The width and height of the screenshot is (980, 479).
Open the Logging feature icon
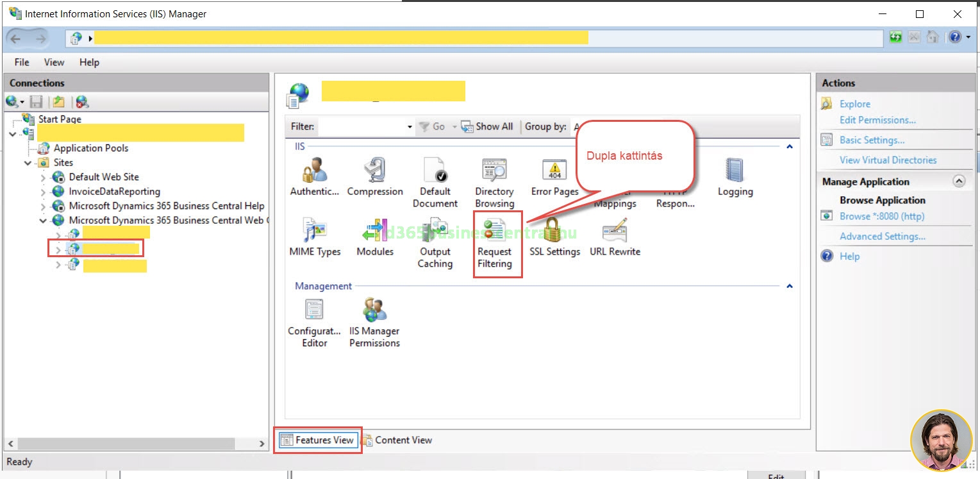tap(735, 177)
